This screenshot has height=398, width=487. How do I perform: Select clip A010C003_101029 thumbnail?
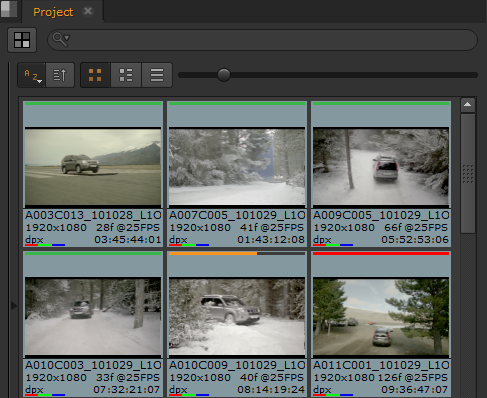[93, 316]
